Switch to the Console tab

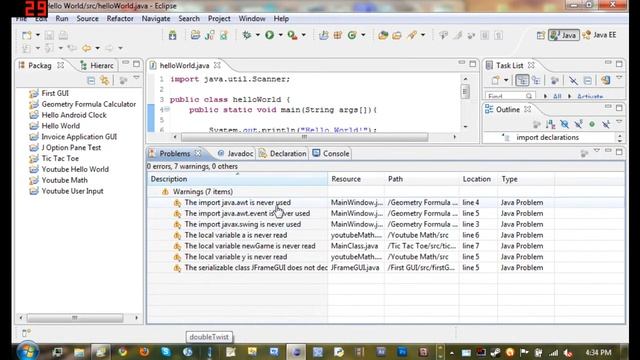coord(331,154)
